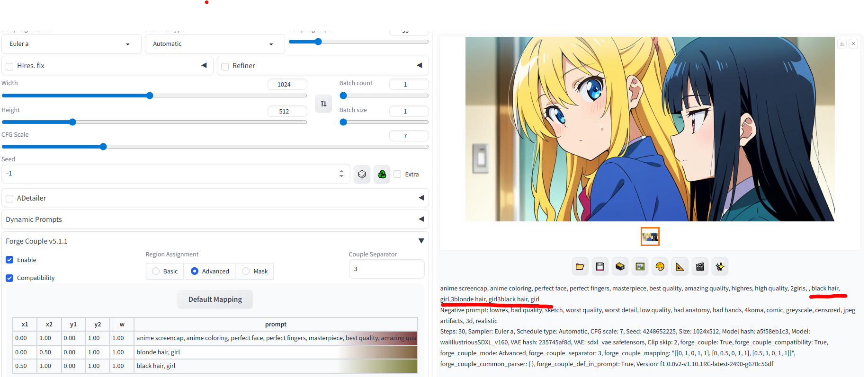Click the Width value field 1024
This screenshot has height=377, width=868.
[x=287, y=84]
